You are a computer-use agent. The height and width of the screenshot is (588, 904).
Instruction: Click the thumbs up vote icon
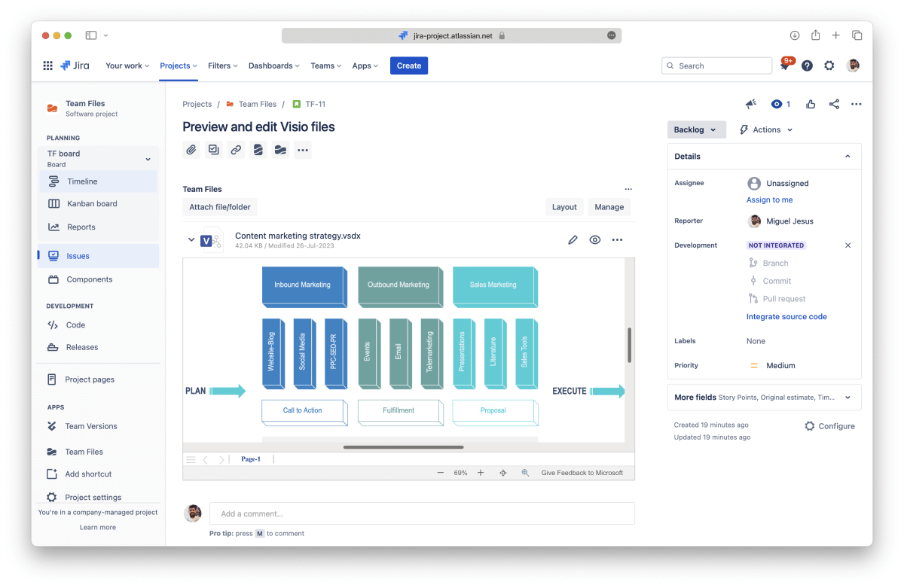(x=811, y=104)
